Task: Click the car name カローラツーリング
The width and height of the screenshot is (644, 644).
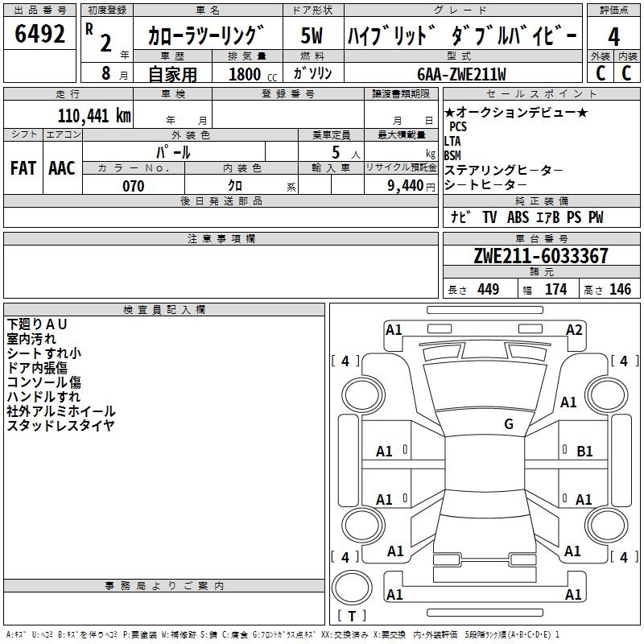Action: [206, 35]
